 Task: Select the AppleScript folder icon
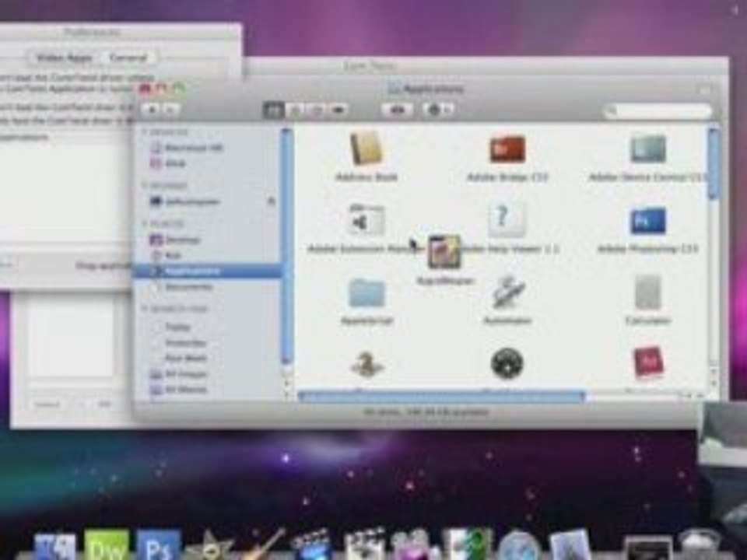click(366, 293)
